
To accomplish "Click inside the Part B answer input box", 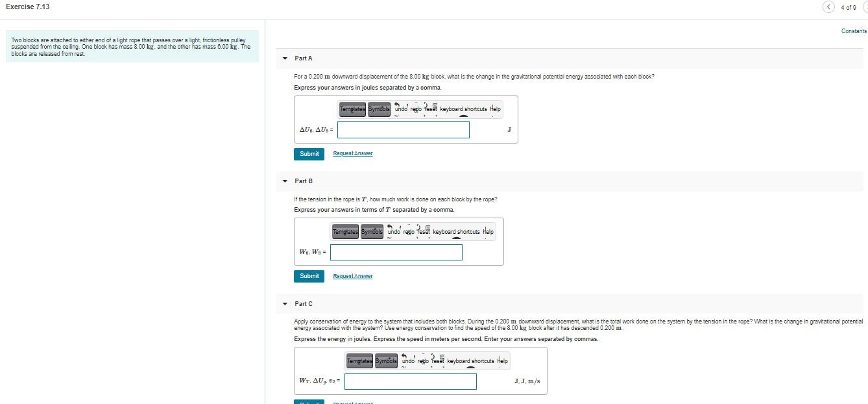I will coord(396,253).
